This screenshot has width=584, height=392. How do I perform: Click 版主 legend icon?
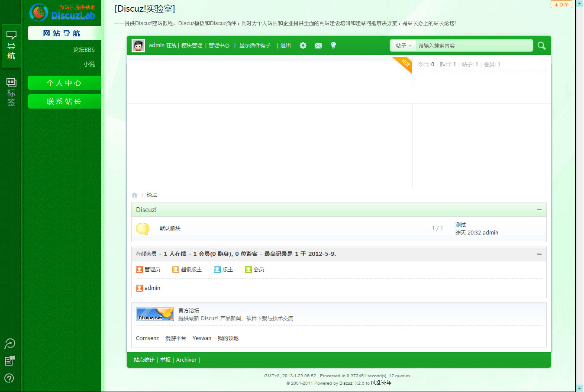coord(217,270)
